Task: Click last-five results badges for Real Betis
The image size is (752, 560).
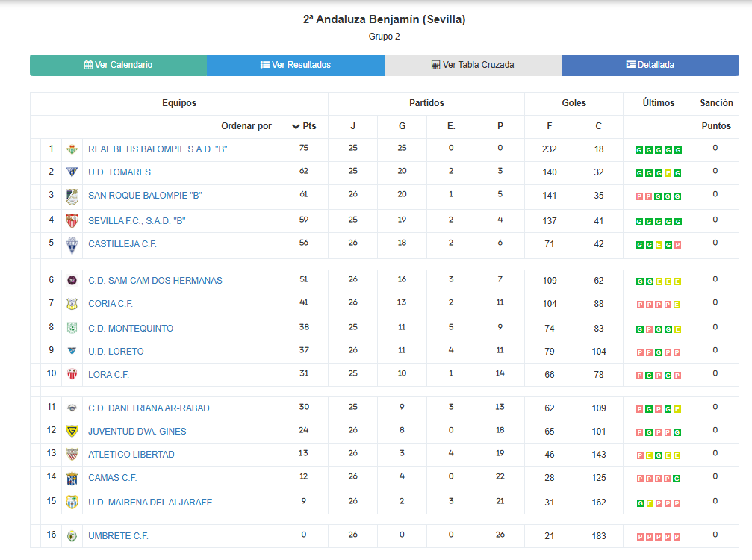Action: 659,150
